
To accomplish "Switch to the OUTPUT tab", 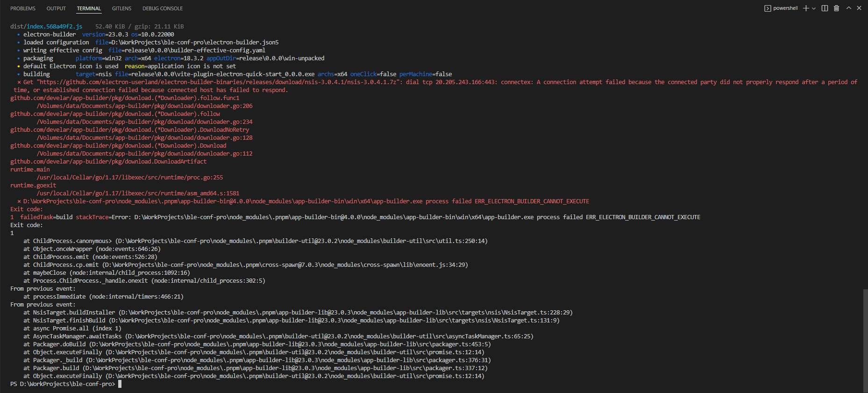I will click(x=56, y=8).
